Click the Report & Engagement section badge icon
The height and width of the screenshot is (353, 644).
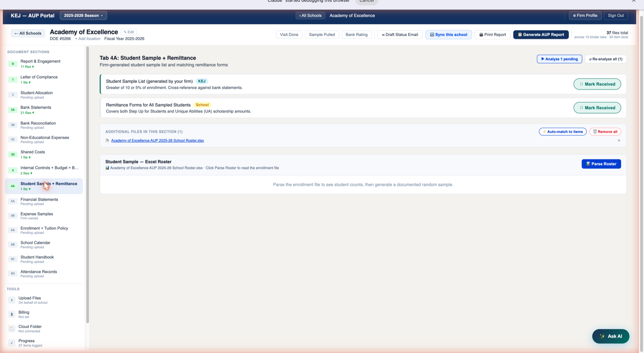[13, 64]
